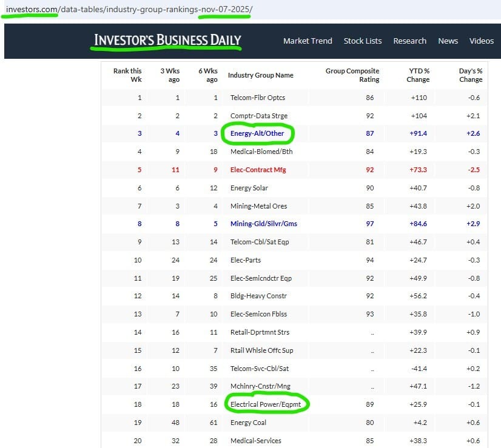501x448 pixels.
Task: Click the Group Composite Rating column header
Action: pyautogui.click(x=352, y=75)
